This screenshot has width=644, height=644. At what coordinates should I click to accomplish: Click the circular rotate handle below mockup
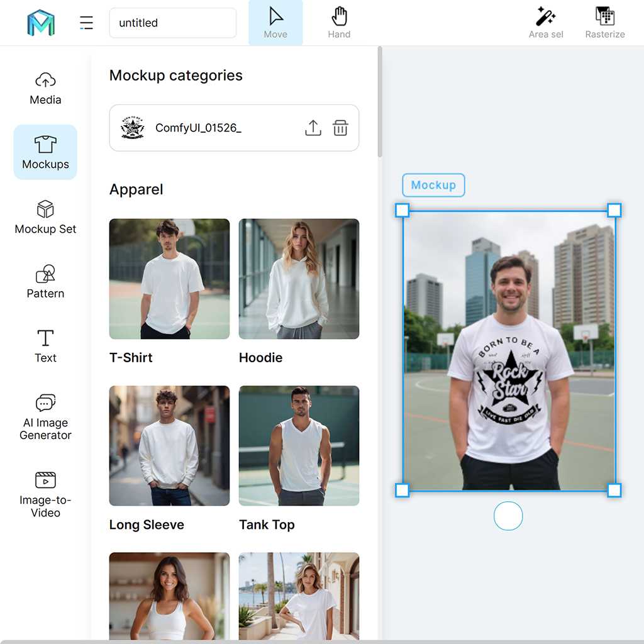[x=508, y=516]
